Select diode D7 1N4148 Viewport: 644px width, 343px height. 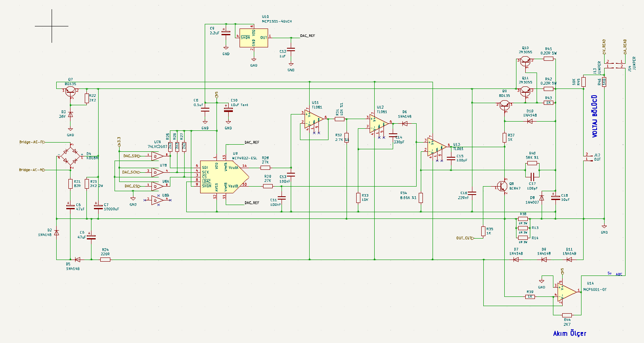pos(516,260)
